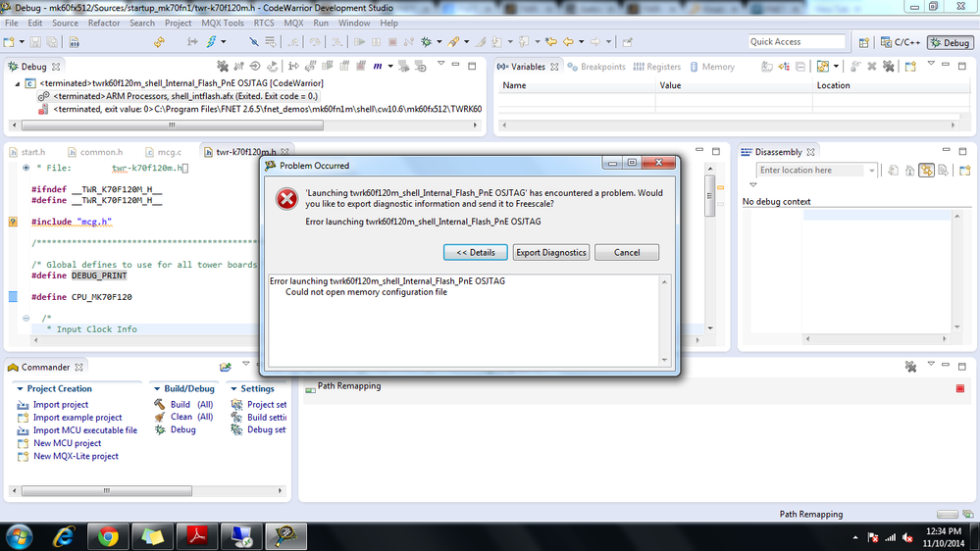Viewport: 980px width, 551px height.
Task: Click the Cancel button in dialog
Action: click(x=627, y=252)
